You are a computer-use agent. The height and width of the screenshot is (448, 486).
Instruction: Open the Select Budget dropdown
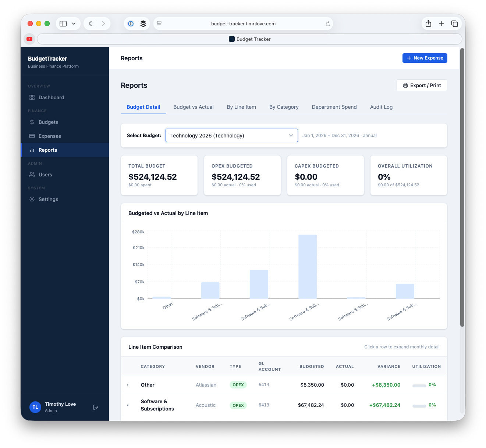coord(231,135)
